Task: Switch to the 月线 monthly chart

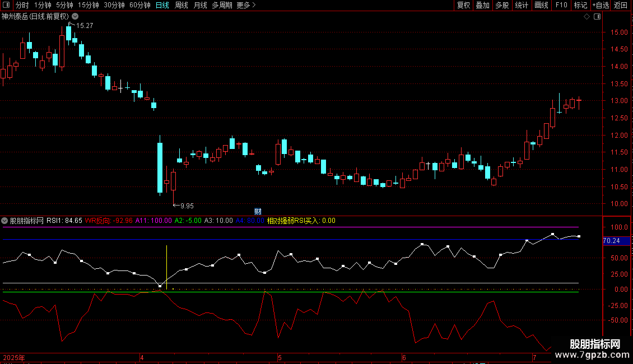Action: [200, 5]
